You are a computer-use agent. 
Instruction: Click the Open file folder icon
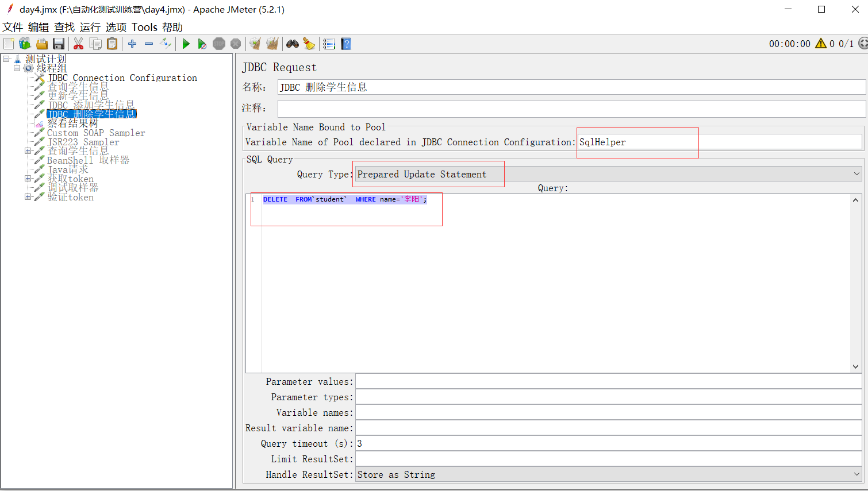click(42, 44)
